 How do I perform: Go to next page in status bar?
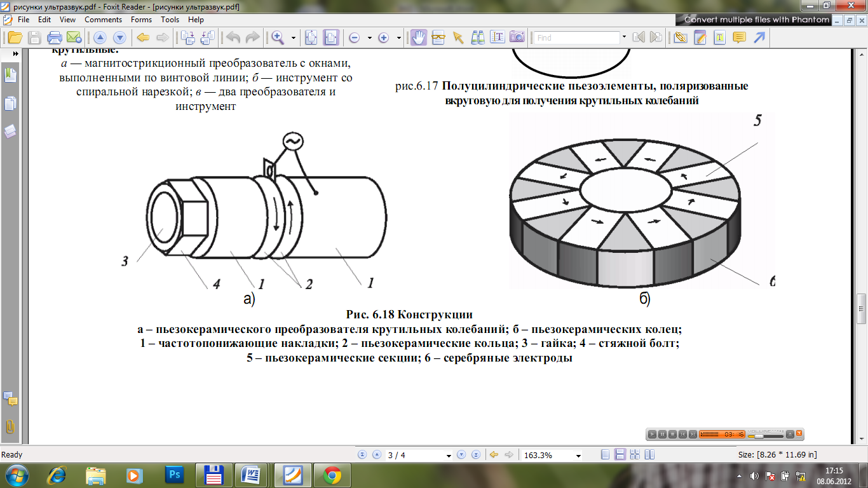[461, 455]
